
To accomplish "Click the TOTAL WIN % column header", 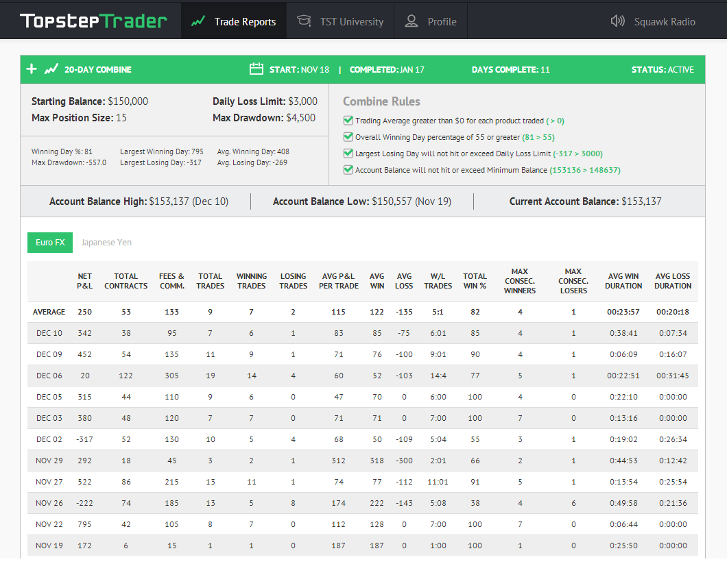I will click(475, 281).
